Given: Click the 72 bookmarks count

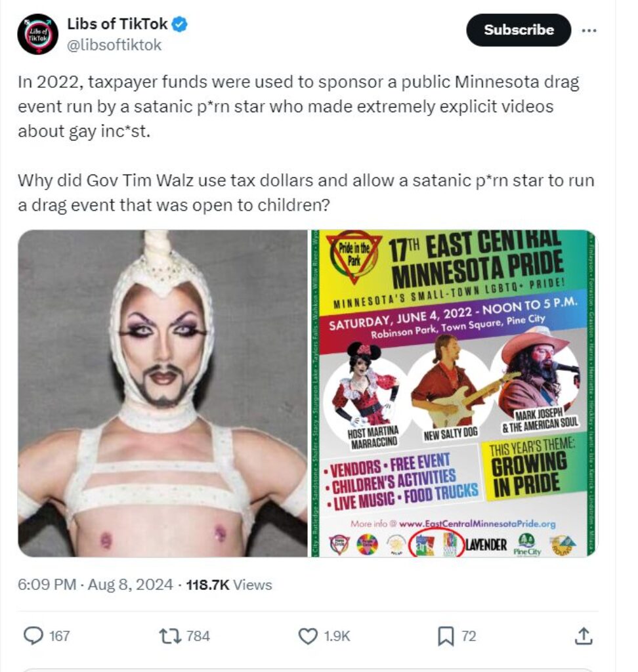Looking at the screenshot, I should coord(469,637).
